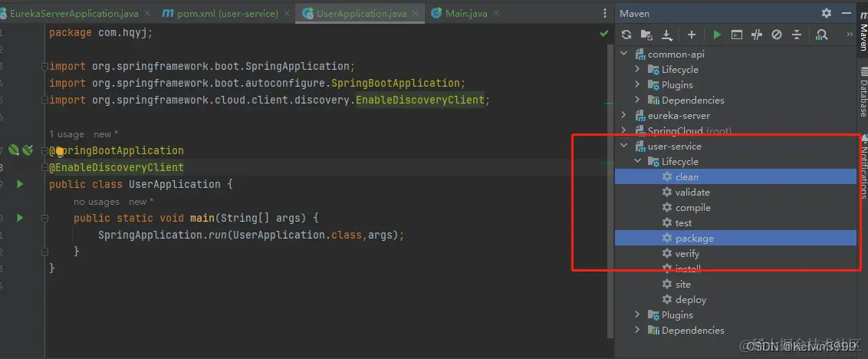This screenshot has height=359, width=868.
Task: Click EnableDiscoveryClient in the import line
Action: 420,100
